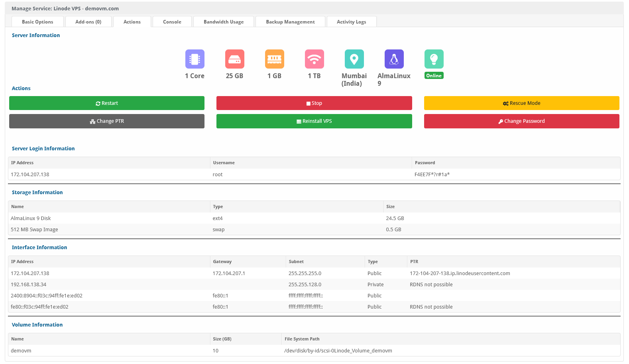Go to the Backup Management tab
The width and height of the screenshot is (629, 364).
290,22
